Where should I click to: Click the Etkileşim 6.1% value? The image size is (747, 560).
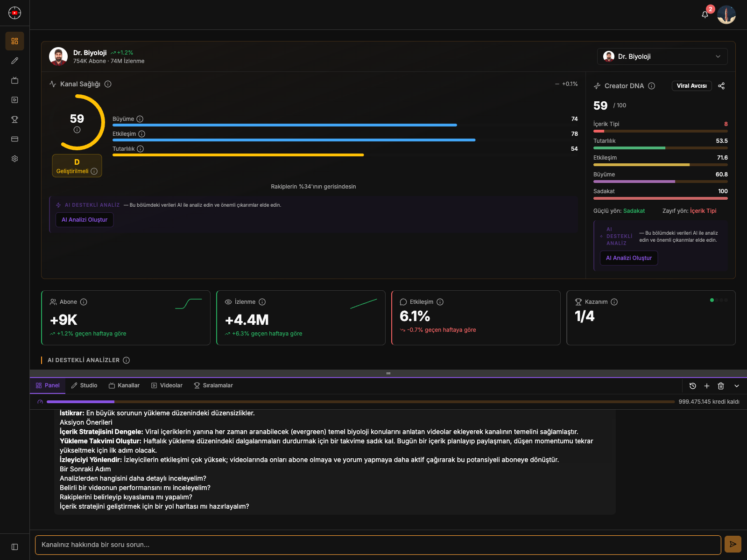(x=415, y=316)
